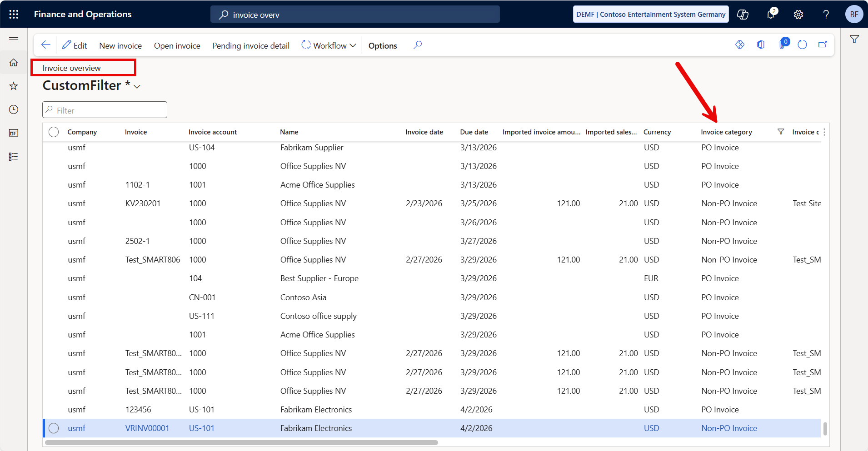
Task: Toggle select-all rows circle in header
Action: (x=54, y=132)
